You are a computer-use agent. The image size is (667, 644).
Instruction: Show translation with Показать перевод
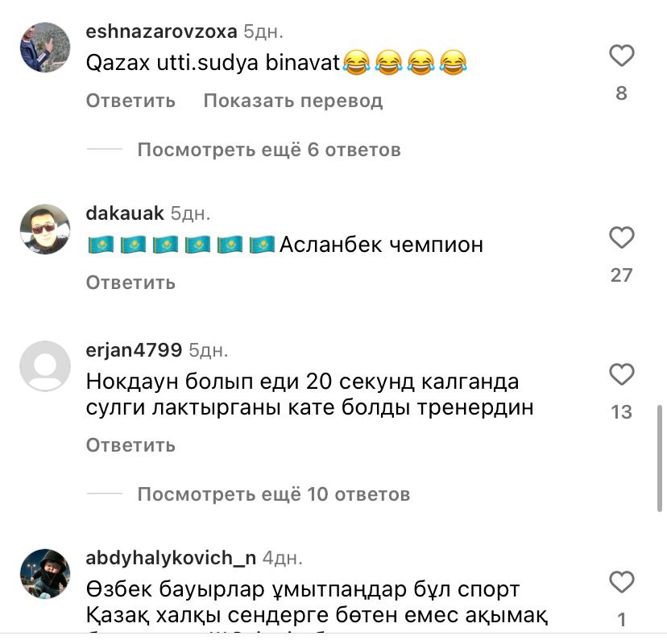293,101
